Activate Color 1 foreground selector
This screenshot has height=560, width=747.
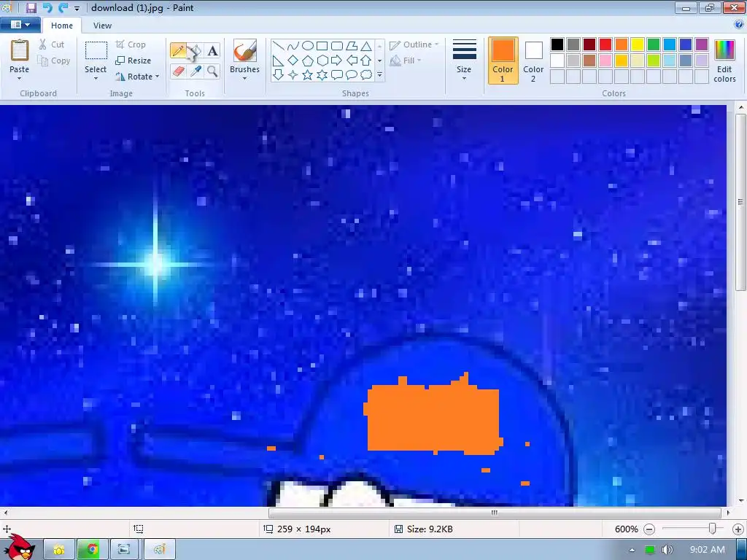coord(503,61)
